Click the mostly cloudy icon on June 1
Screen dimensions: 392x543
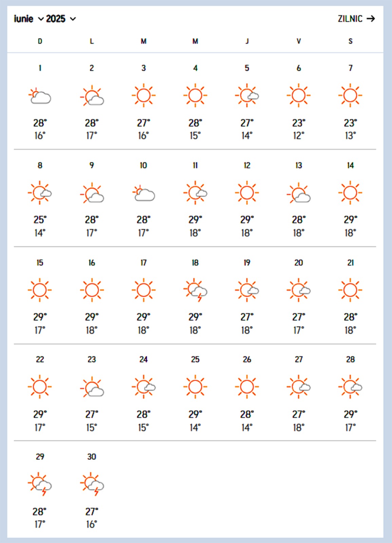coord(40,96)
